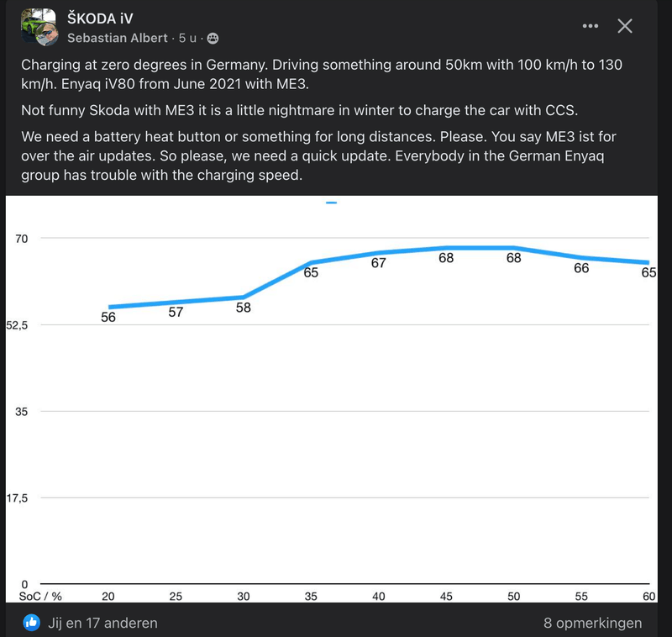Click the post audience group icon
672x637 pixels.
point(213,38)
